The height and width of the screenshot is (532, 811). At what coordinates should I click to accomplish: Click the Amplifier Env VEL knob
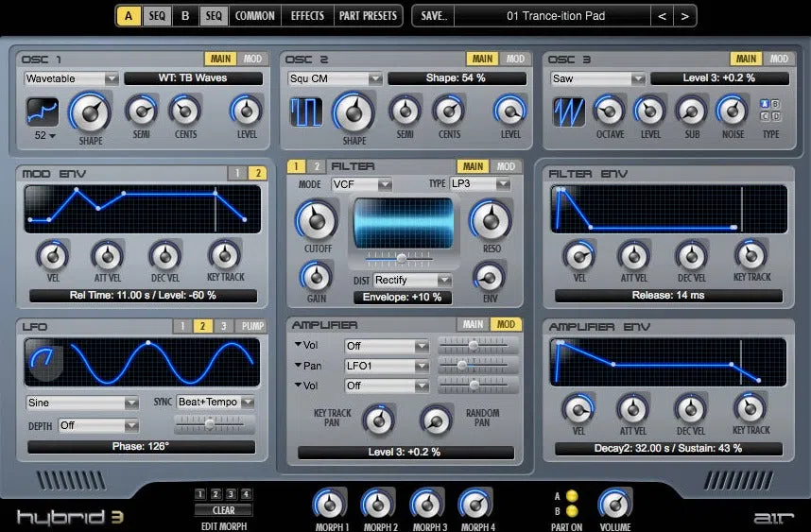pyautogui.click(x=578, y=409)
